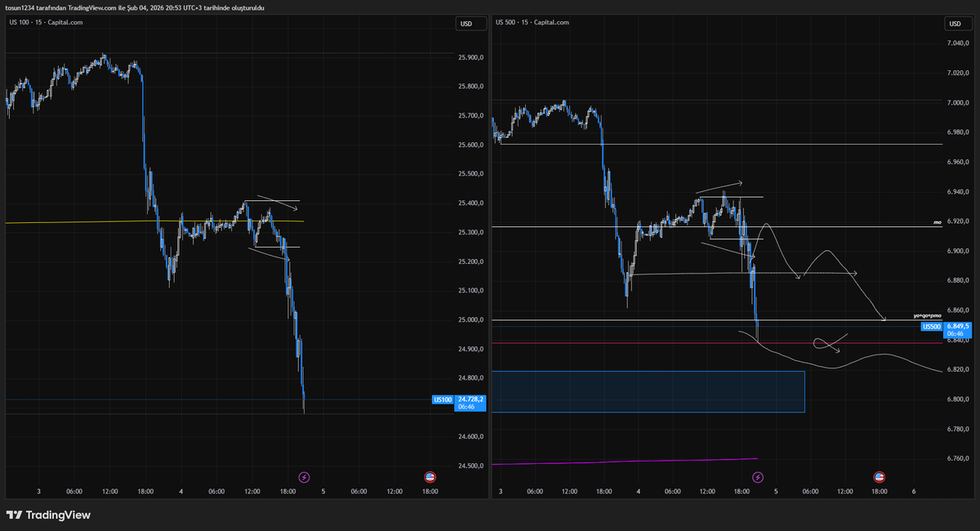Screen dimensions: 980x531
Task: Click the date label 6 on US 500 time axis
Action: 914,492
